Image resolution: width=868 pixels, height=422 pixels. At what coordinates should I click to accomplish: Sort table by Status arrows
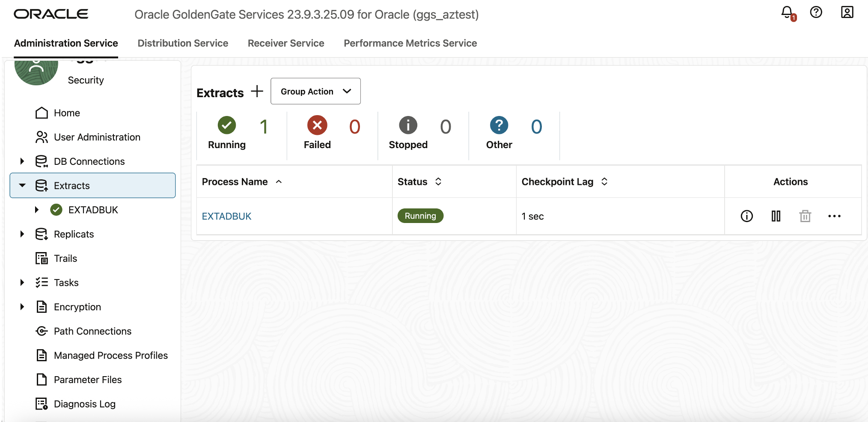point(438,182)
